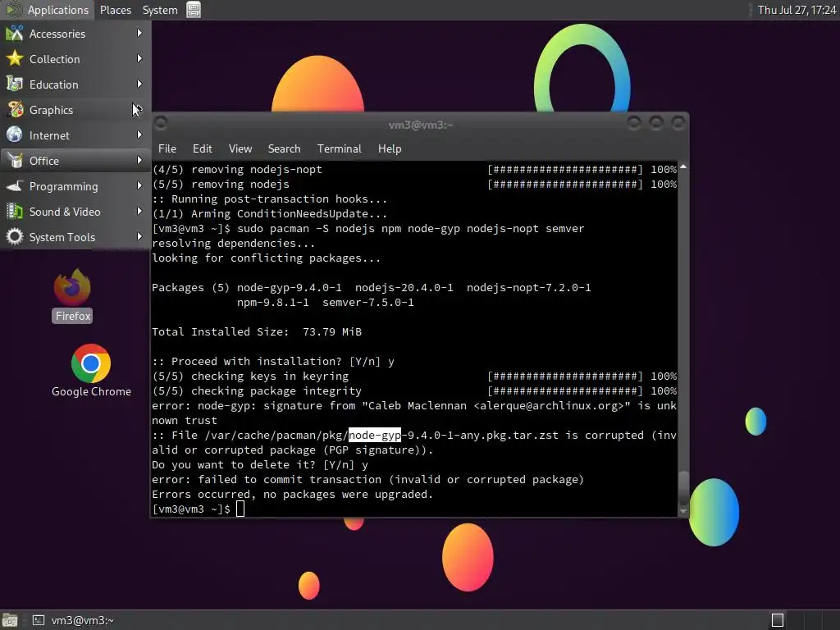840x630 pixels.
Task: Click the vm3@vm3:~ terminal title bar
Action: 421,125
